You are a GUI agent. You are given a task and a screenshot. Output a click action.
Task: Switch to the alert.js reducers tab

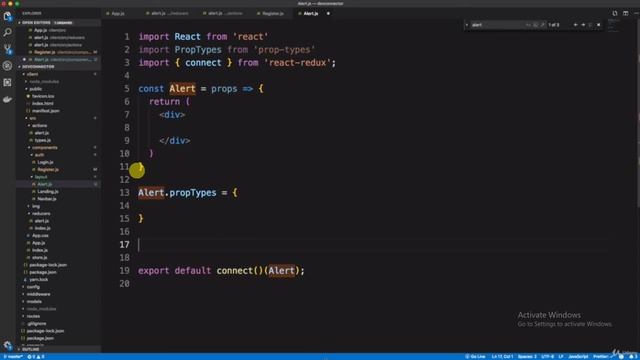pos(170,13)
